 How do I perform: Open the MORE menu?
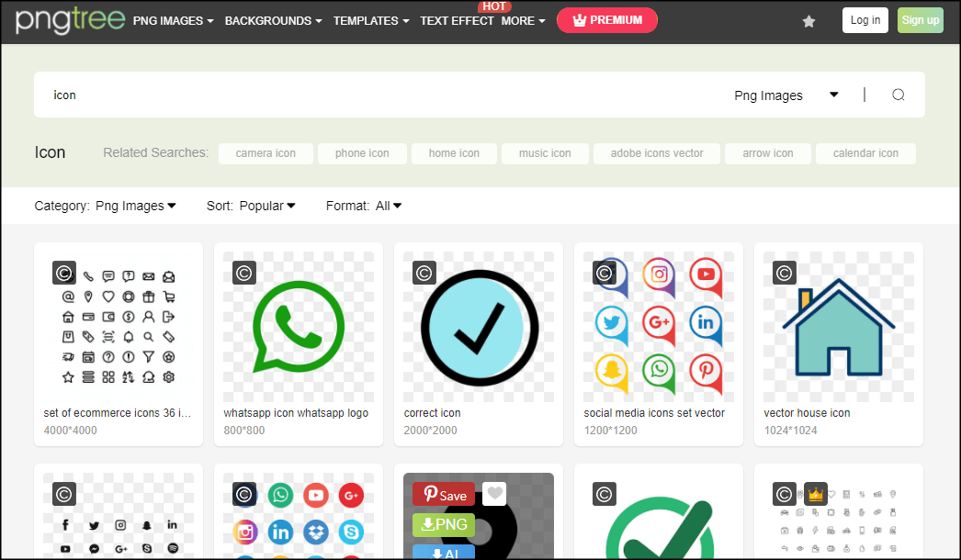523,21
